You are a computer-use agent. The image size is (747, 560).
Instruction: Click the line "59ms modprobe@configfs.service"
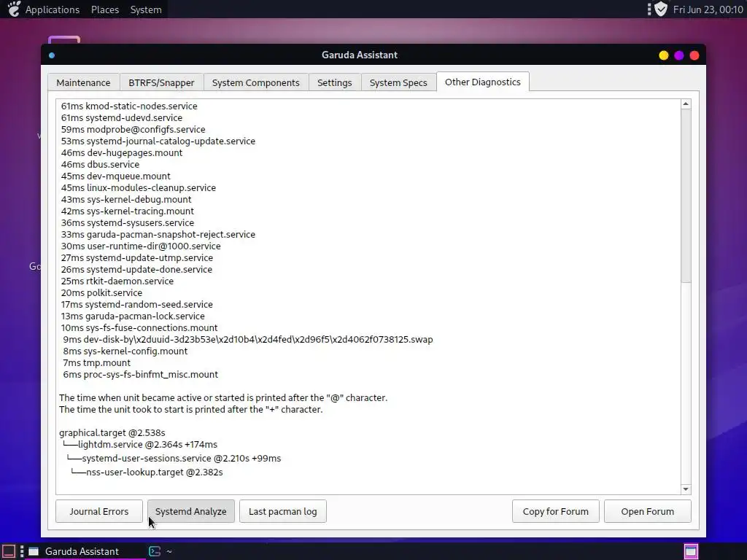pos(133,129)
